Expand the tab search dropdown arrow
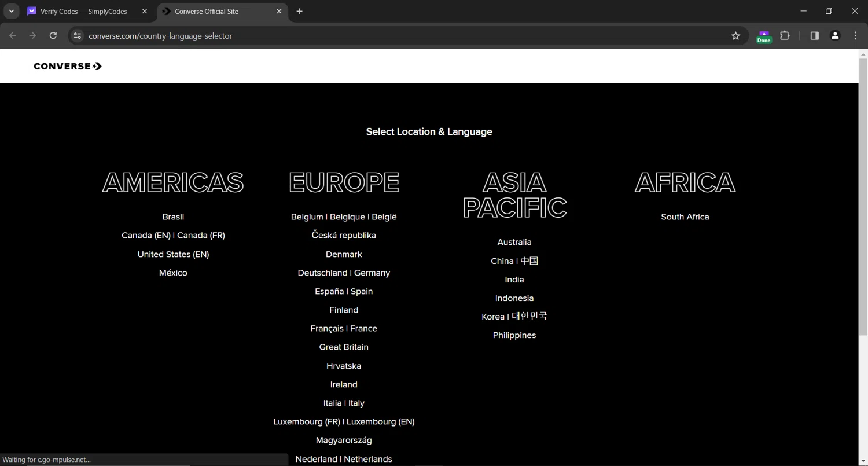This screenshot has height=466, width=868. 11,11
